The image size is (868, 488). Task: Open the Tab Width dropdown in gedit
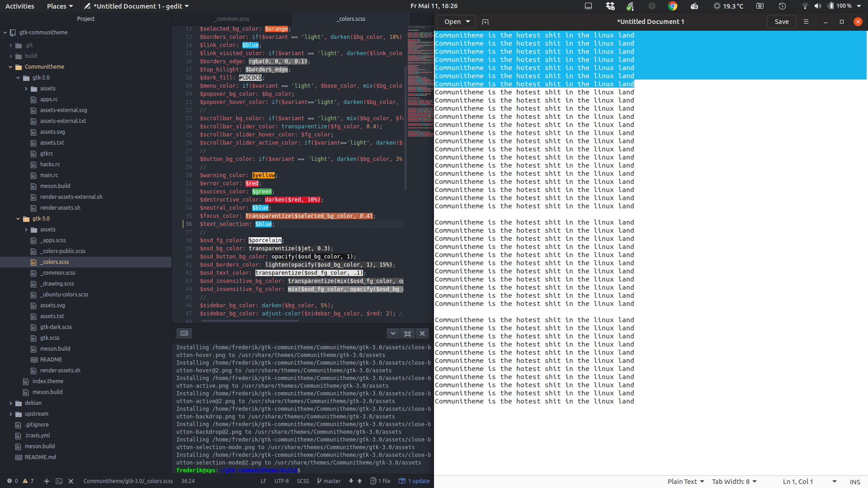[x=733, y=481]
